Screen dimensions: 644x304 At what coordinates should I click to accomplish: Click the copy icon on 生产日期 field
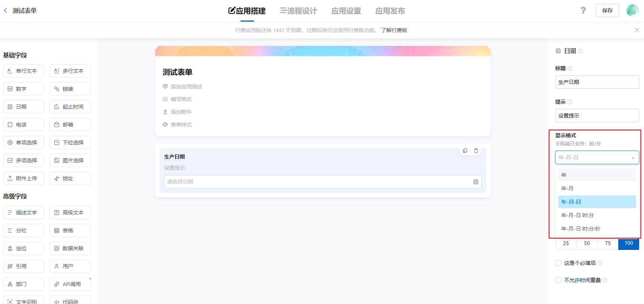click(x=465, y=151)
